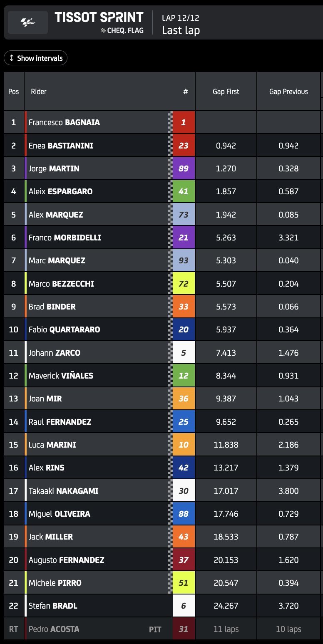This screenshot has height=644, width=323.
Task: Click Marco Bezzecchi's yellow 72 badge
Action: (x=184, y=284)
